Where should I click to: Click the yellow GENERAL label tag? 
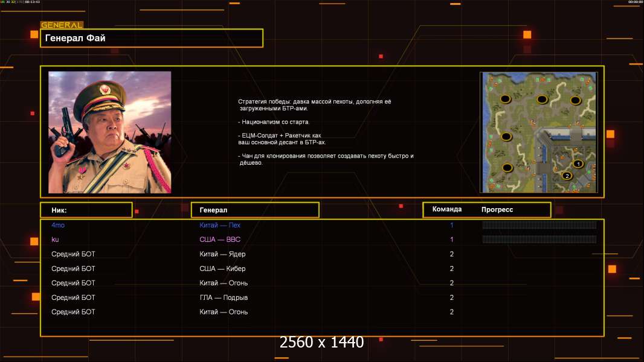[x=62, y=25]
